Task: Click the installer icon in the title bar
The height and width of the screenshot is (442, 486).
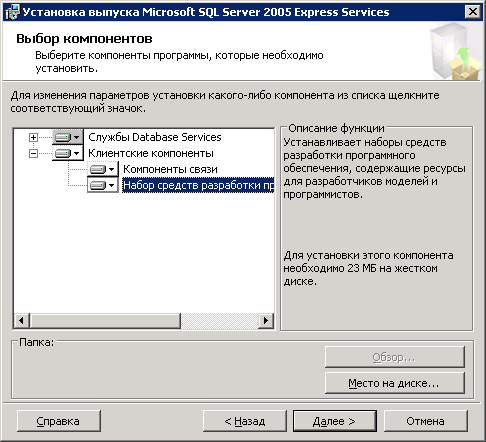Action: pos(12,12)
